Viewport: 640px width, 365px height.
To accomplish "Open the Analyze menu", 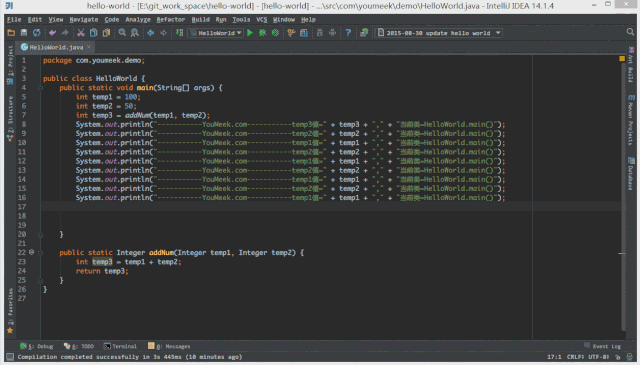I will [x=138, y=20].
